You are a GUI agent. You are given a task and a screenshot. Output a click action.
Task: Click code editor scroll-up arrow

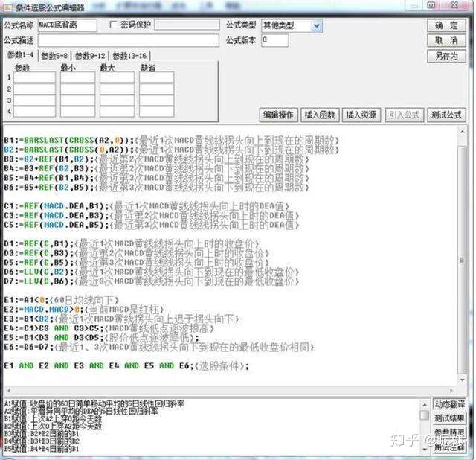click(x=462, y=132)
